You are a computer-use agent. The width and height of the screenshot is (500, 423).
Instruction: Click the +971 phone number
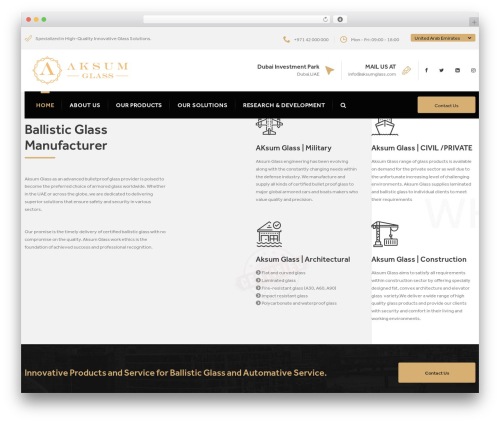pyautogui.click(x=311, y=39)
